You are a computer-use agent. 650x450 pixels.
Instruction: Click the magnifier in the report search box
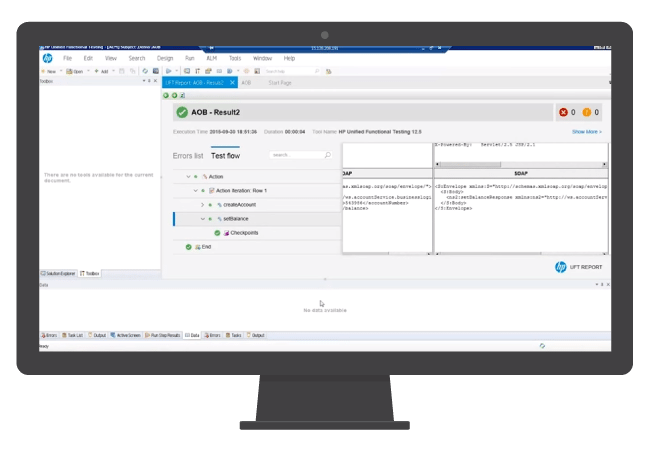[x=327, y=155]
